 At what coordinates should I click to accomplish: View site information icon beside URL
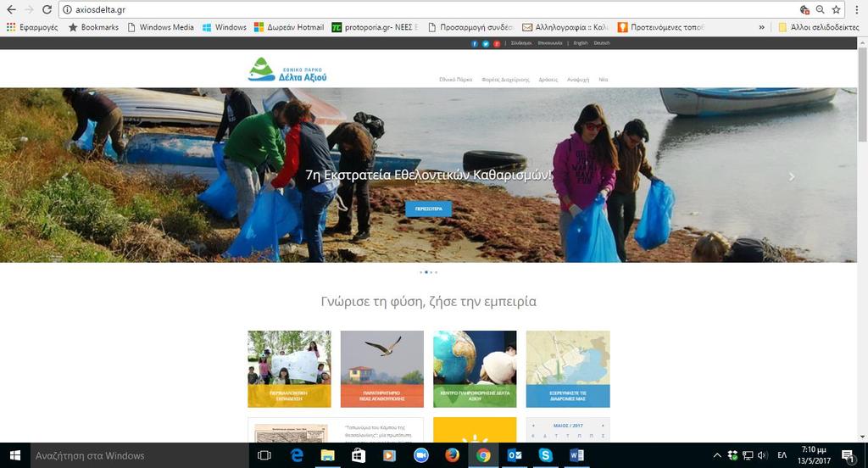click(67, 9)
